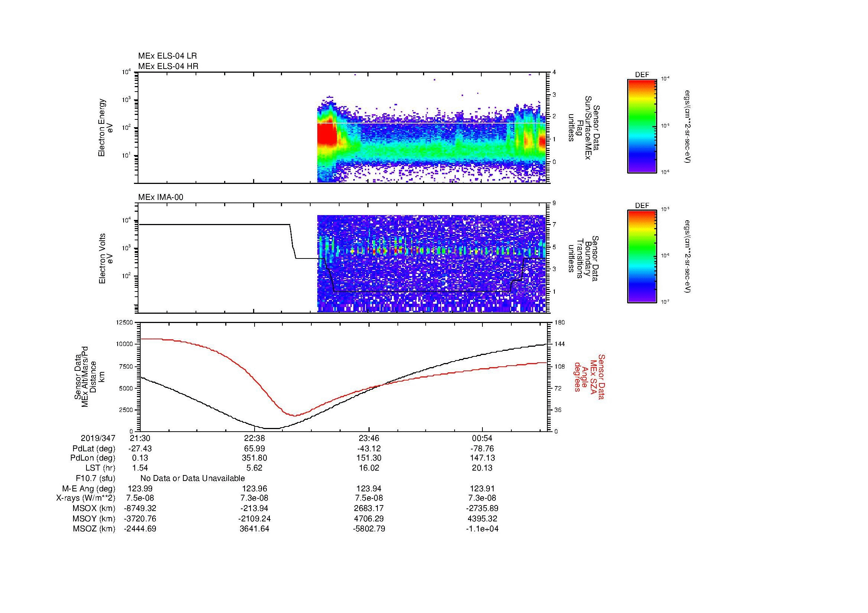Viewport: 868px width, 613px height.
Task: Click the '10000' altitude axis tick
Action: [125, 345]
